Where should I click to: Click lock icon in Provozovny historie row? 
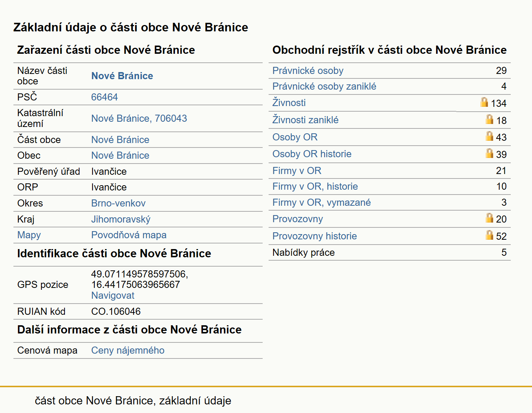point(489,235)
